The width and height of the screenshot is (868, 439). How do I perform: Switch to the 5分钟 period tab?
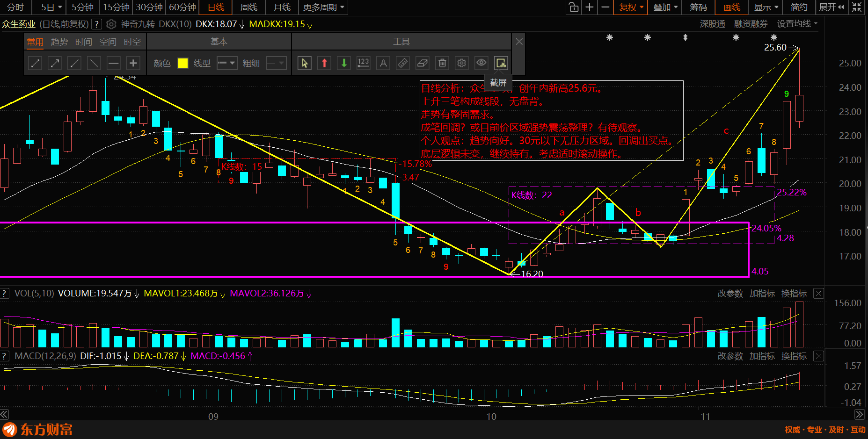(x=82, y=7)
